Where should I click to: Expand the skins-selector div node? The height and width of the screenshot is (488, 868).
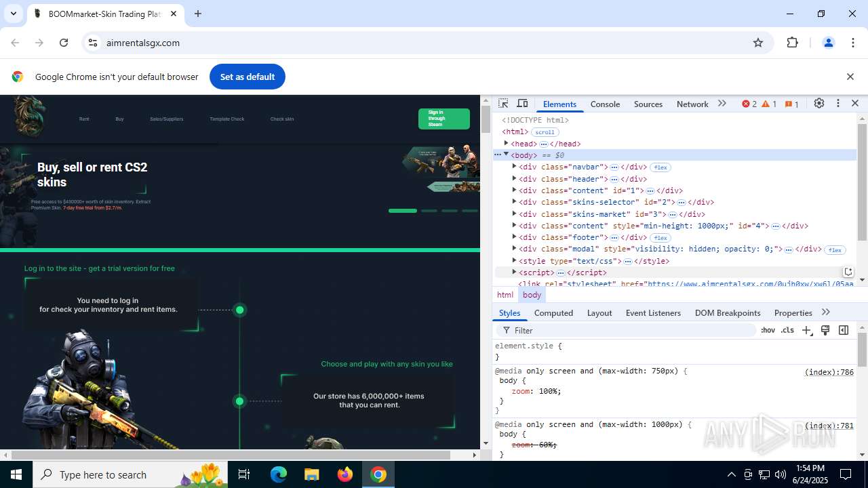click(x=514, y=201)
